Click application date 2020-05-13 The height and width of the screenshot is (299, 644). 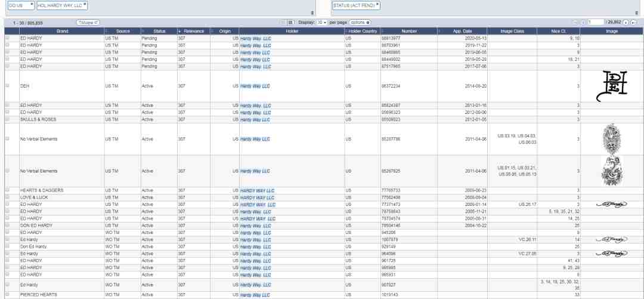[x=476, y=38]
